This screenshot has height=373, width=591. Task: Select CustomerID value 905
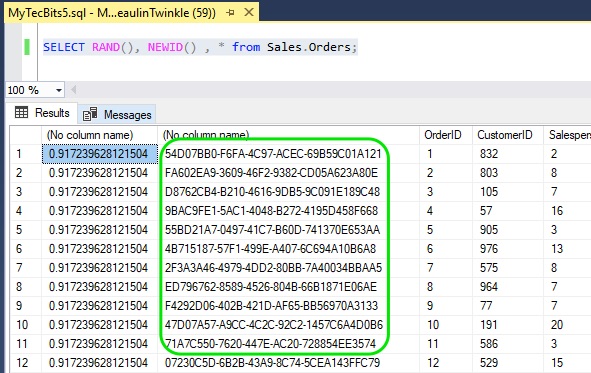pyautogui.click(x=508, y=230)
